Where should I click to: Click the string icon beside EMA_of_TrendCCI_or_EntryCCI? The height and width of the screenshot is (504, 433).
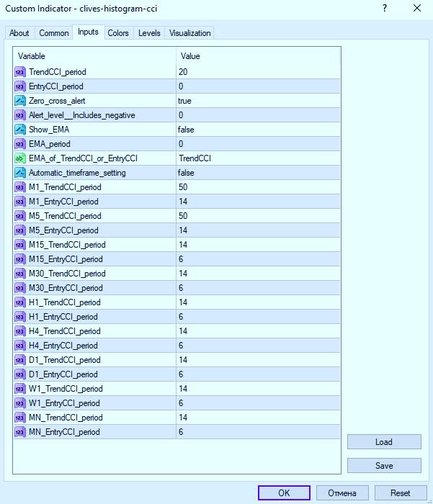click(x=20, y=158)
